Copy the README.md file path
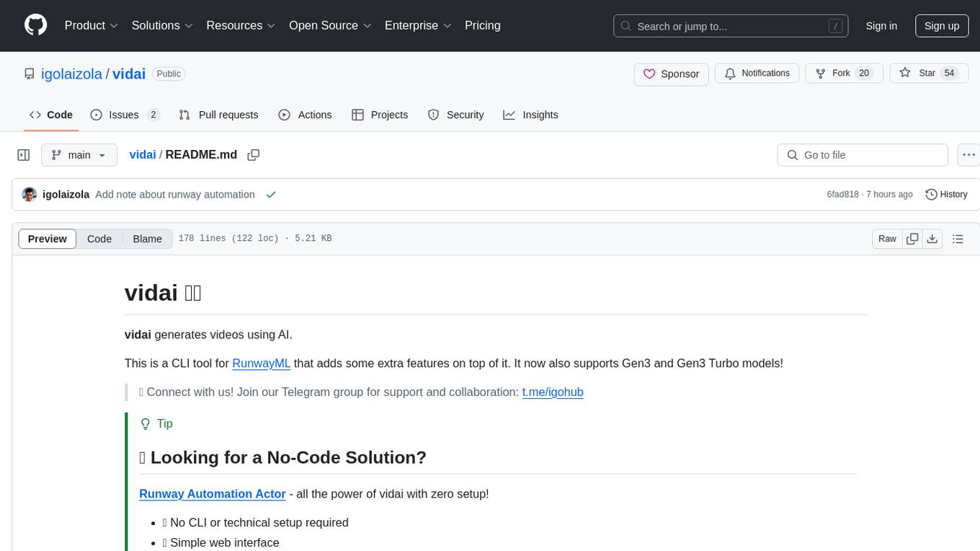The image size is (980, 551). tap(253, 155)
